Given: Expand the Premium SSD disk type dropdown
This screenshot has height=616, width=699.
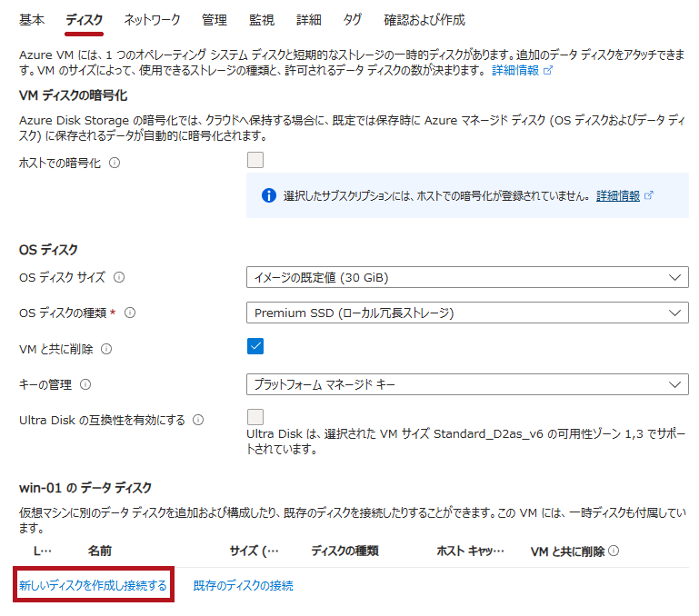Looking at the screenshot, I should [x=466, y=313].
